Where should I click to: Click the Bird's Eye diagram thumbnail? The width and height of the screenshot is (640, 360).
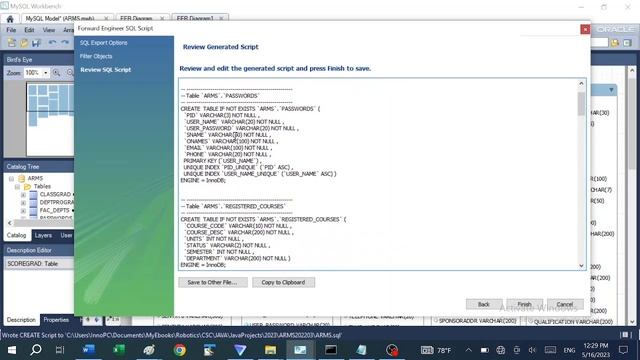[x=50, y=119]
